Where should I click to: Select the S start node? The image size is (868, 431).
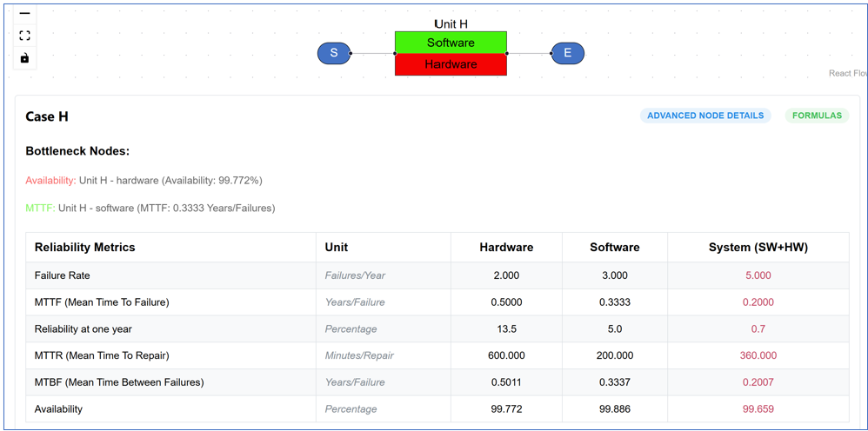click(334, 53)
